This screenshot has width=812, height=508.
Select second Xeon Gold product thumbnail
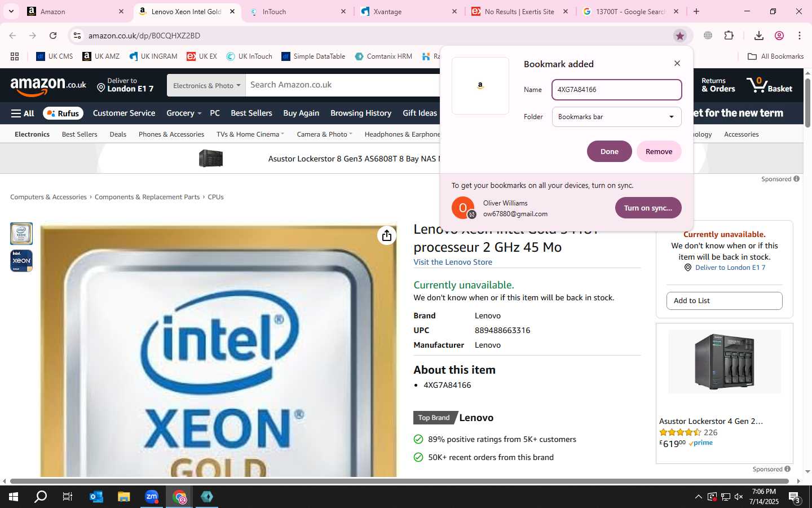point(21,261)
